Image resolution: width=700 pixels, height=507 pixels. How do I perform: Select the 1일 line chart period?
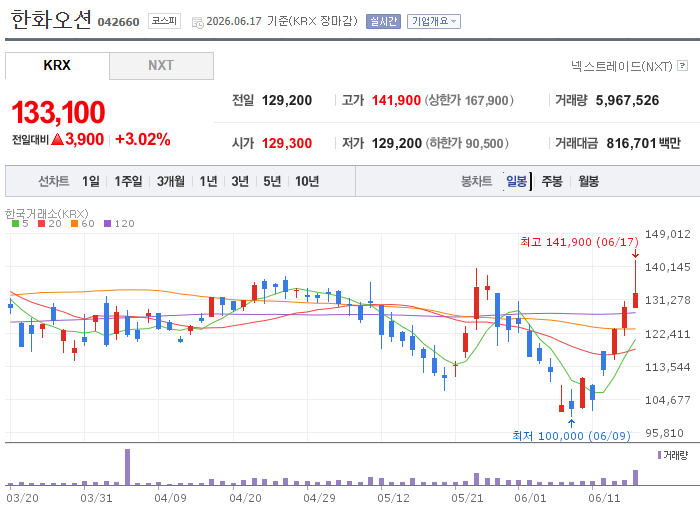tap(91, 181)
